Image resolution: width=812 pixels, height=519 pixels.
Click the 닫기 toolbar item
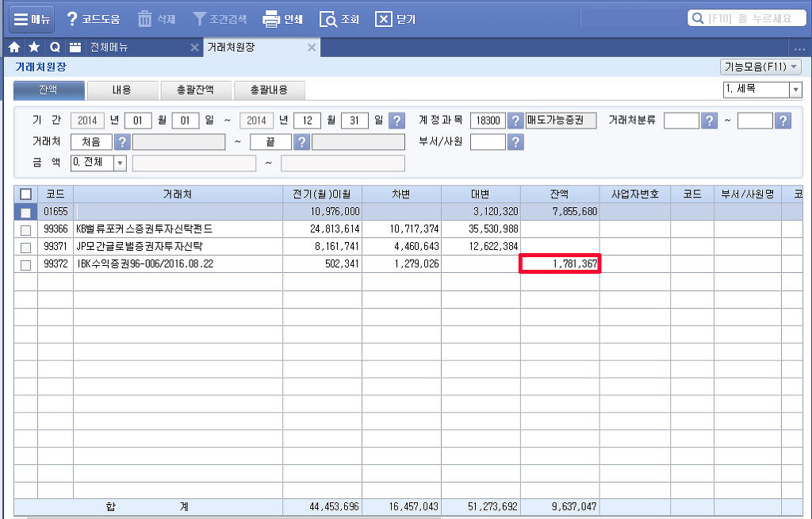point(395,19)
